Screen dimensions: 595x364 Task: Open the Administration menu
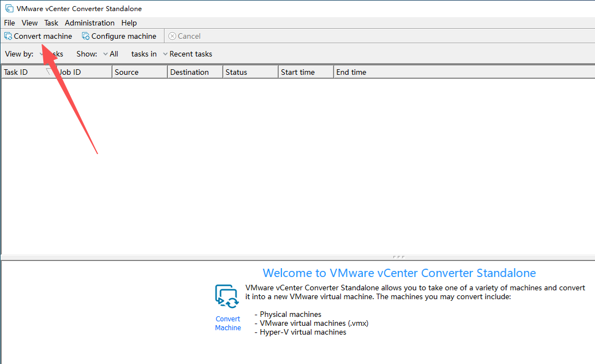click(x=89, y=23)
